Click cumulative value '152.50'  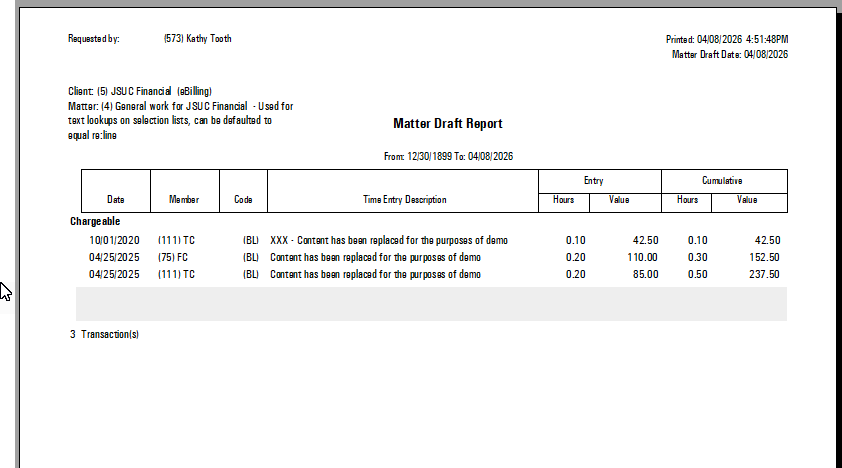point(764,258)
